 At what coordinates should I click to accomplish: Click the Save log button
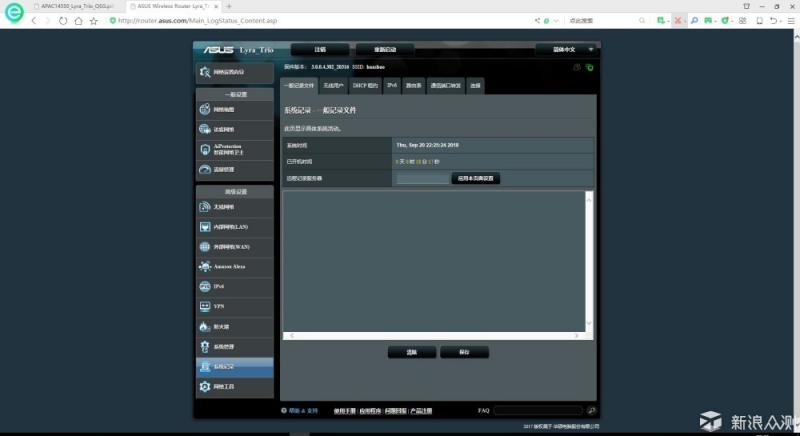click(x=464, y=352)
